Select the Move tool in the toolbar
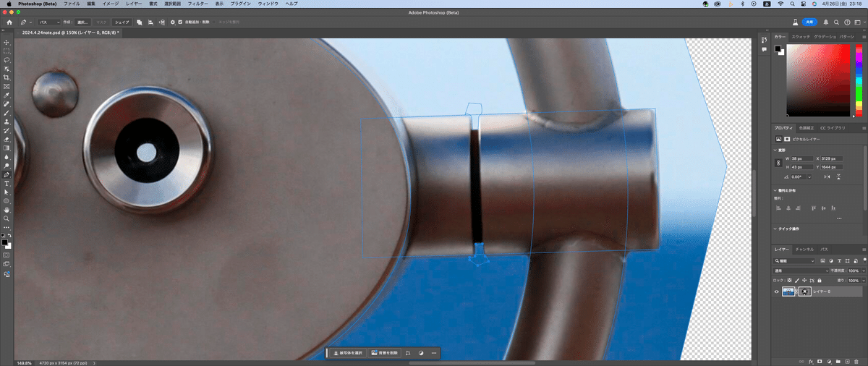 click(7, 42)
